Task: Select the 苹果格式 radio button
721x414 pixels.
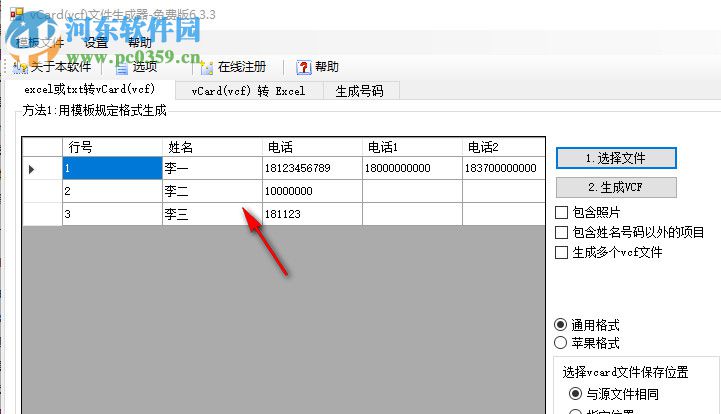Action: [561, 343]
